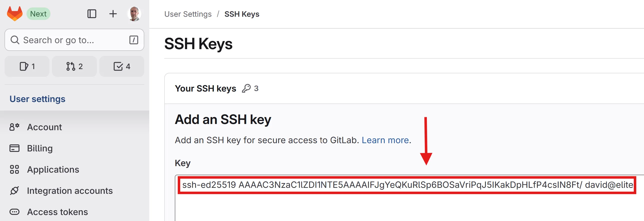The width and height of the screenshot is (644, 221).
Task: Click the GitLab fox logo
Action: [14, 14]
